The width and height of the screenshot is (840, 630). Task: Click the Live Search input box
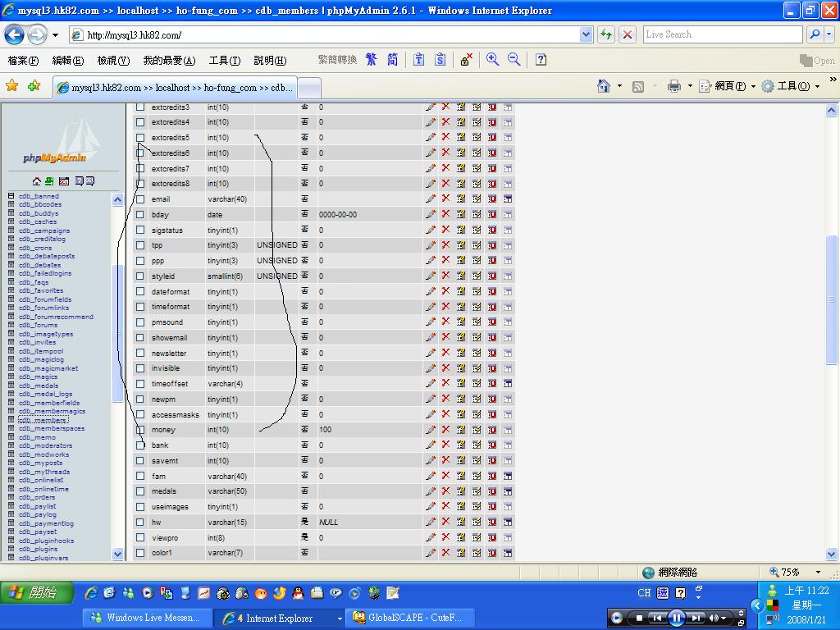coord(723,34)
